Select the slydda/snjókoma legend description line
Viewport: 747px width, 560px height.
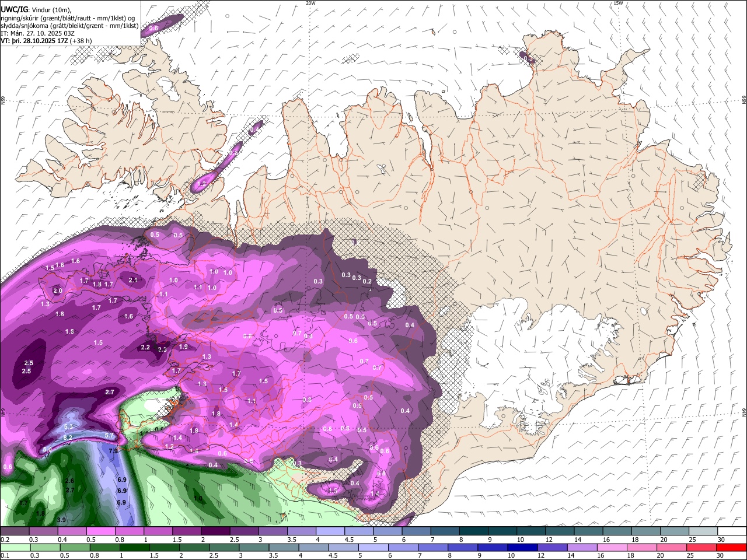click(x=70, y=26)
